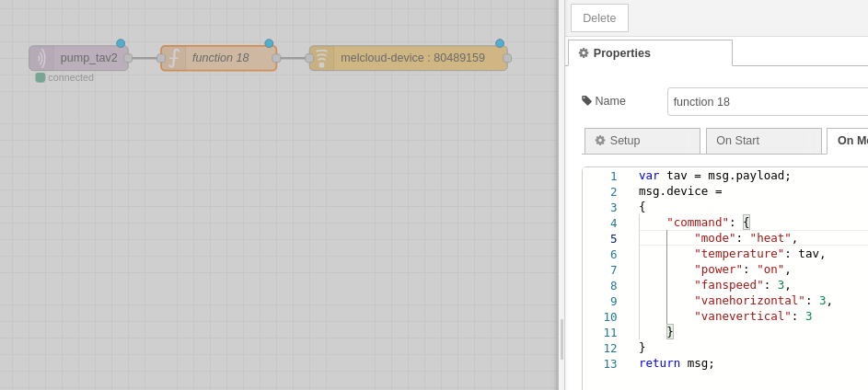Switch to the On Message tab
The image size is (868, 390).
(x=848, y=141)
